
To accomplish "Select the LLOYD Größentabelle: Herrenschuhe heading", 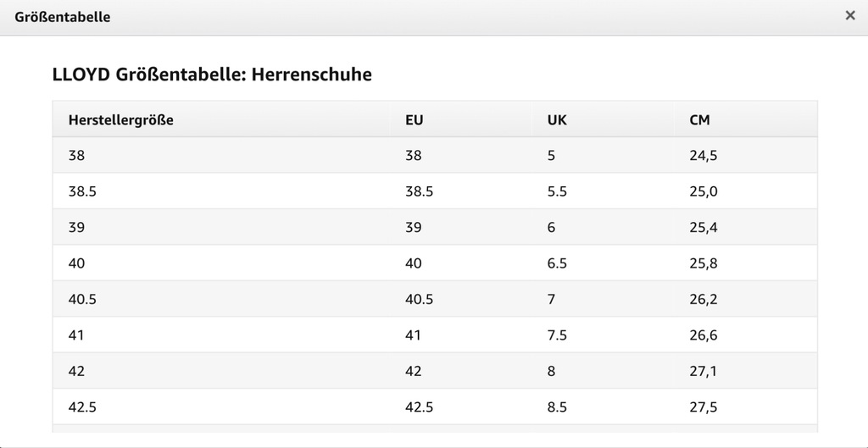I will (x=212, y=75).
